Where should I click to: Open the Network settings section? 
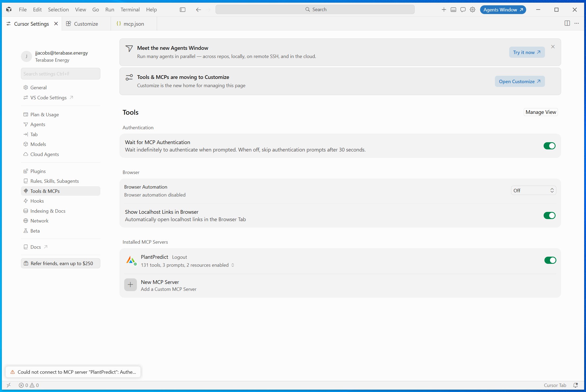tap(61, 221)
